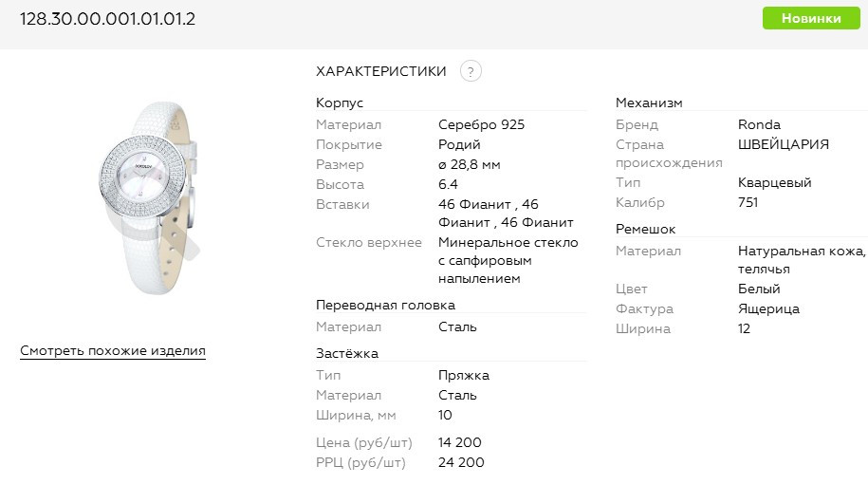
Task: Click the Переводная головка section heading
Action: click(385, 305)
